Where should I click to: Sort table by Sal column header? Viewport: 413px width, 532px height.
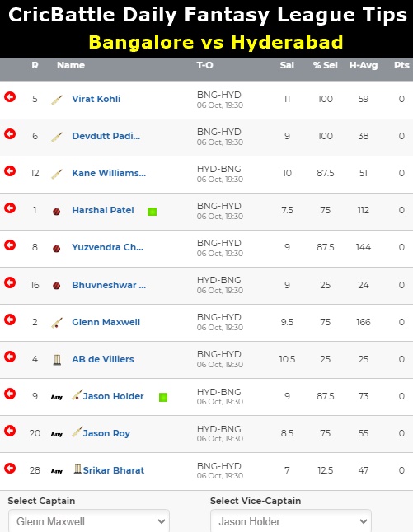click(x=287, y=65)
